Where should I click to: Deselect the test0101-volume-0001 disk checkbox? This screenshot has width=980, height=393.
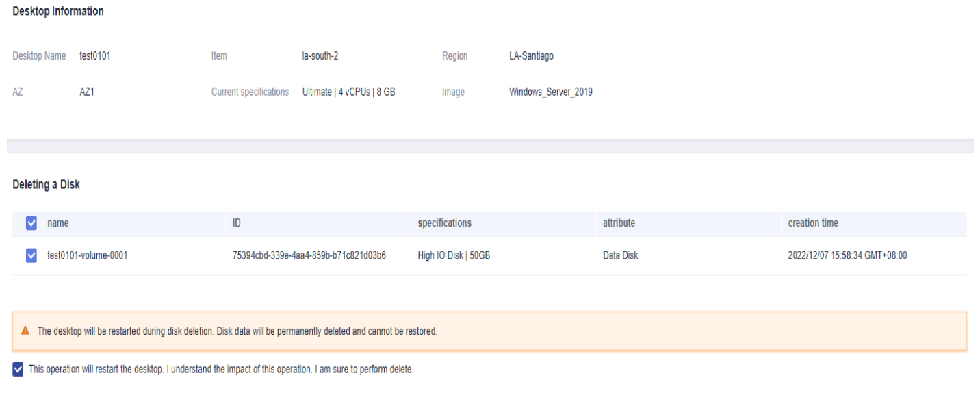pos(31,256)
